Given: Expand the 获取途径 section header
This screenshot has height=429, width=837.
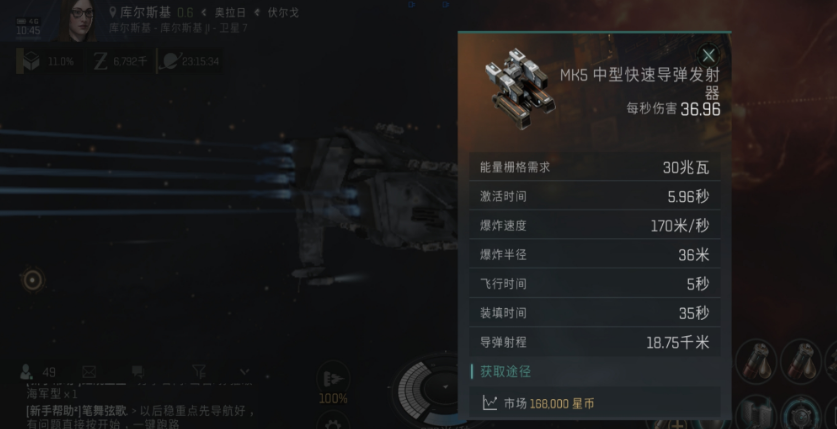Looking at the screenshot, I should (x=506, y=371).
